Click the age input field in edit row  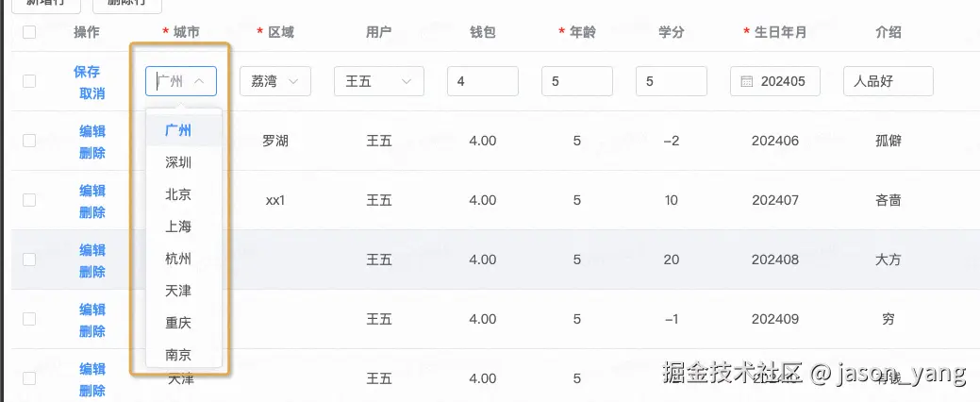(577, 82)
